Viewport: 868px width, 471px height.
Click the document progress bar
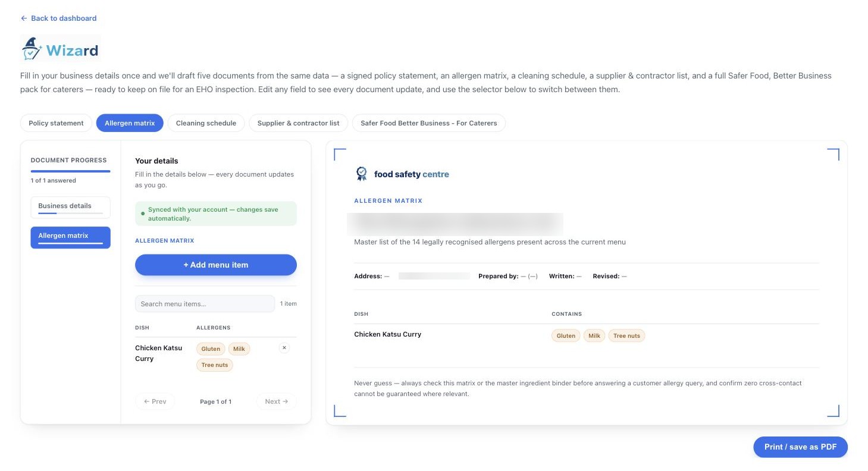pyautogui.click(x=70, y=171)
